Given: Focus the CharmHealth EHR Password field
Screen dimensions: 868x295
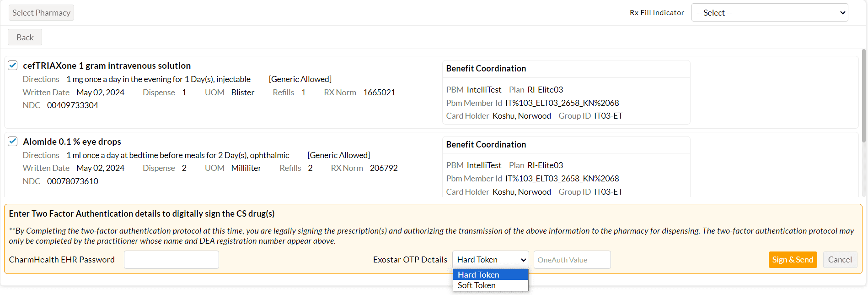Looking at the screenshot, I should tap(171, 260).
